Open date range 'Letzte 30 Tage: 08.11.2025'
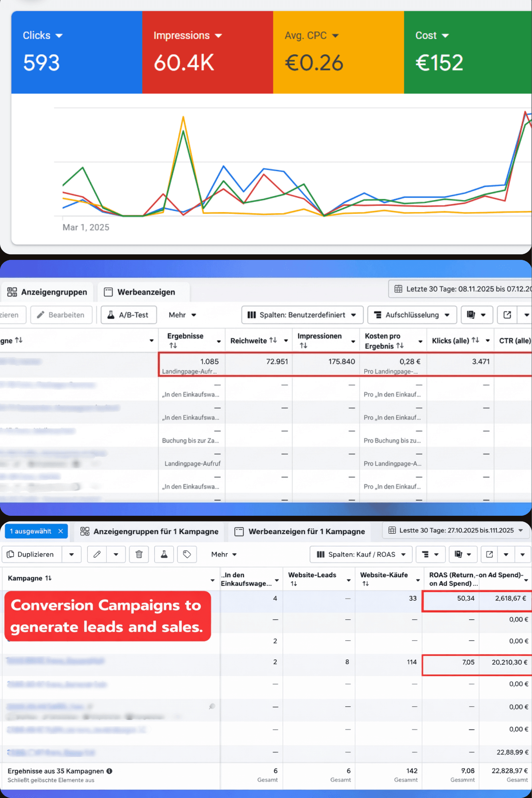The height and width of the screenshot is (798, 532). coord(462,289)
